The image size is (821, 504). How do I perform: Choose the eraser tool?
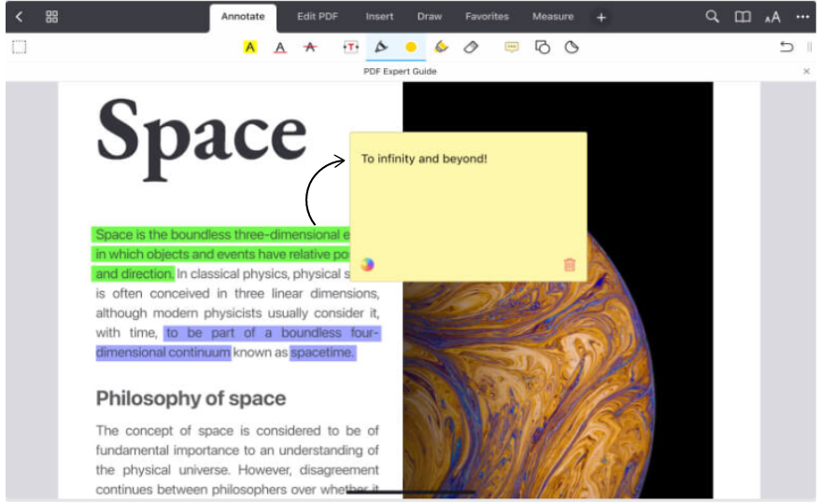tap(471, 48)
